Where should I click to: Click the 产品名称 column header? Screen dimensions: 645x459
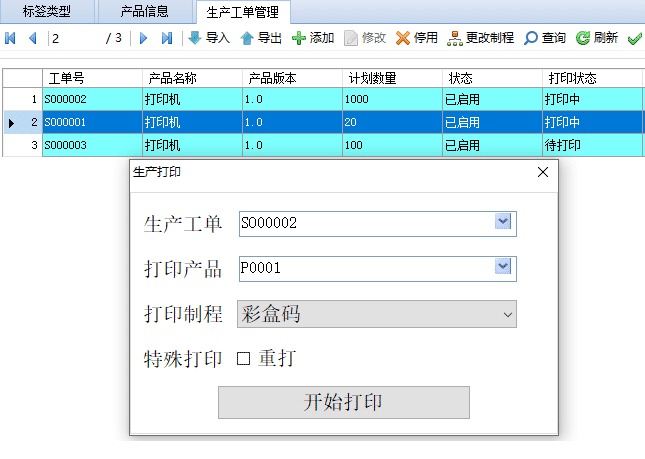192,78
